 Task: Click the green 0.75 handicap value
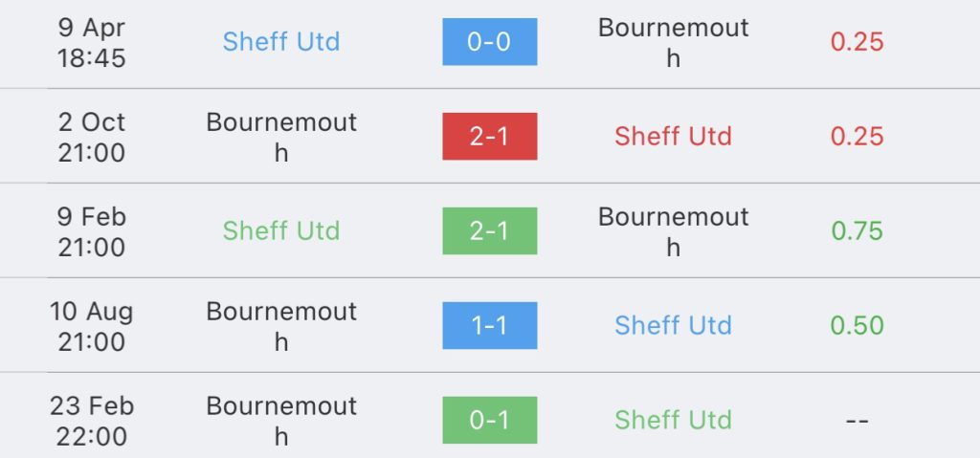[x=857, y=230]
